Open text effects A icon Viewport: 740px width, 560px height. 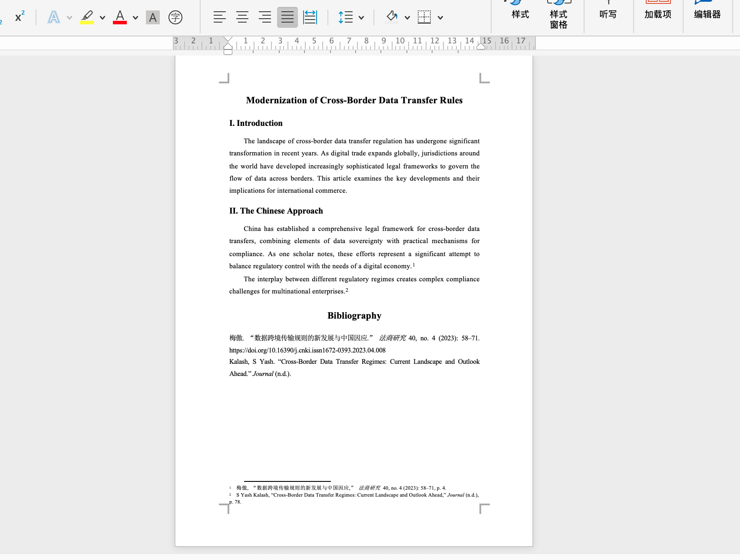(x=54, y=17)
